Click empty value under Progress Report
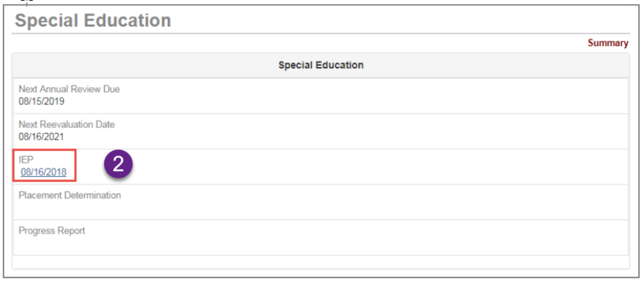This screenshot has height=281, width=644. (x=52, y=244)
